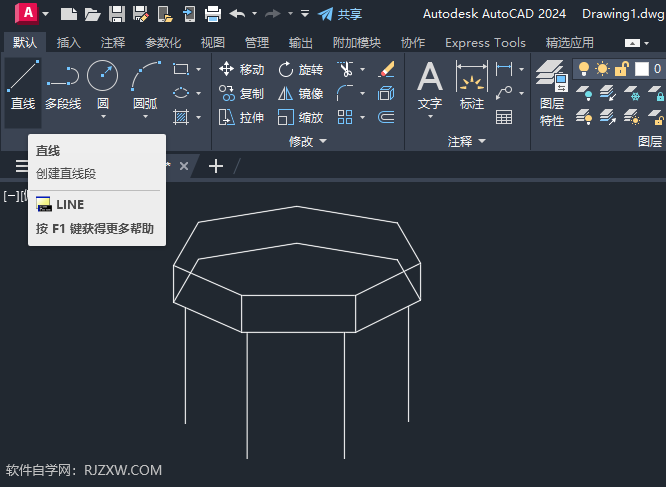Click the Offset icon
This screenshot has height=487, width=666.
[x=386, y=117]
